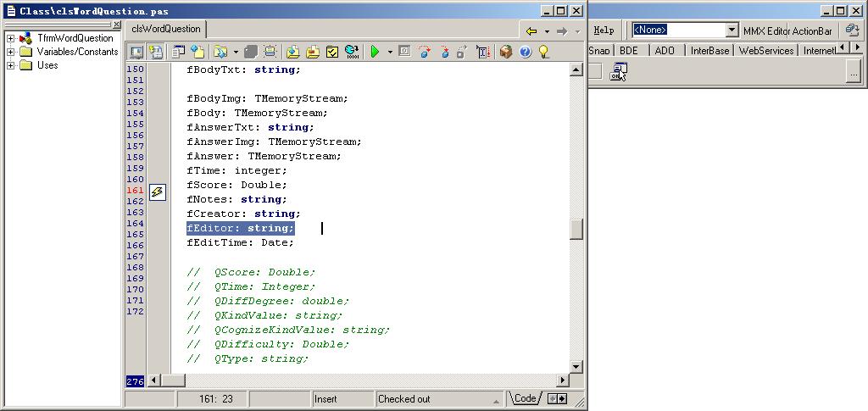Click the checklist icon in editor toolbar

[x=332, y=53]
